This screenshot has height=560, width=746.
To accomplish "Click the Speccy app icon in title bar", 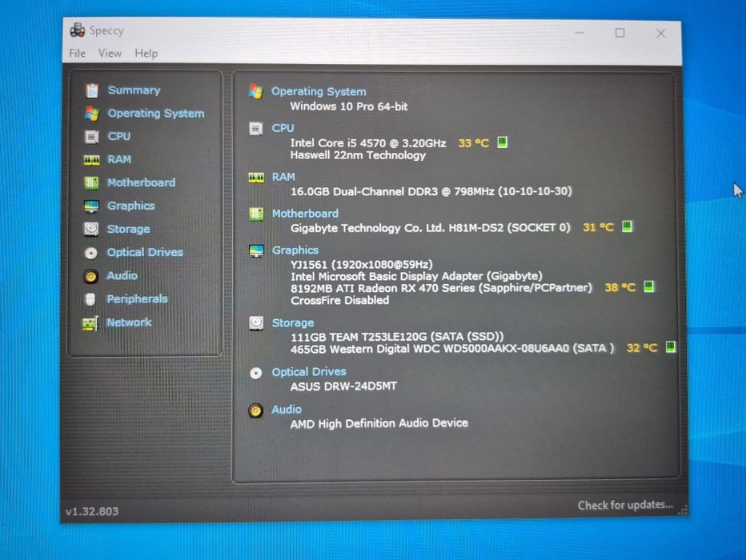I will pos(78,30).
